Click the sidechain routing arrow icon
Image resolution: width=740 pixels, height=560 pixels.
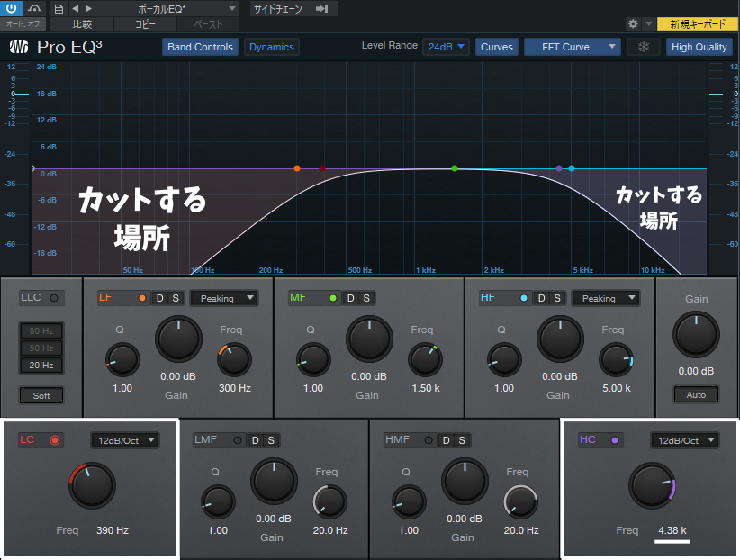point(322,8)
